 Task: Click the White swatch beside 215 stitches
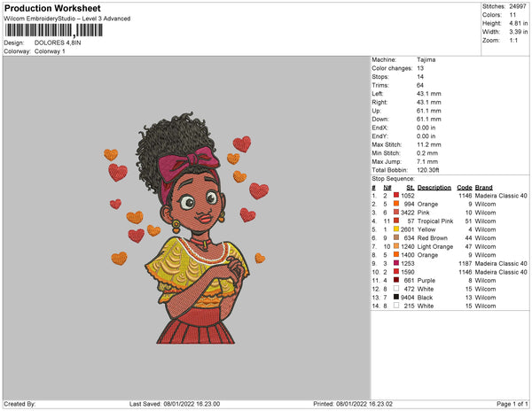[396, 306]
